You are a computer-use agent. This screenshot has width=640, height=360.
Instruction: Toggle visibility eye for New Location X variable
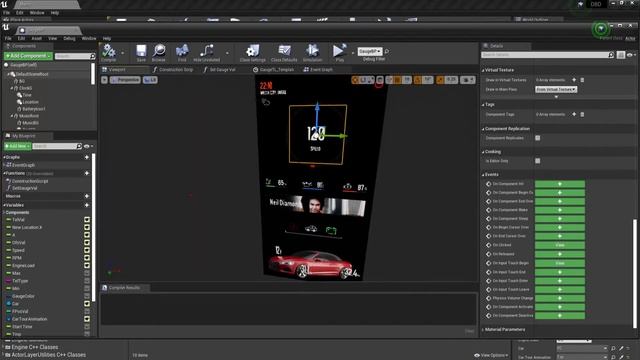(x=87, y=227)
